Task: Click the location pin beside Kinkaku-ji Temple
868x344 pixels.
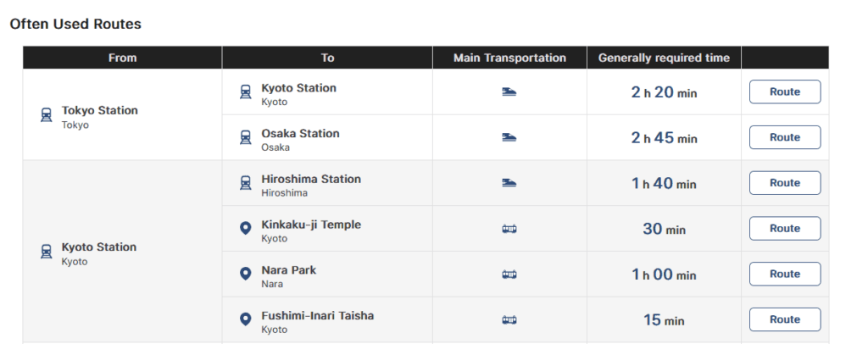Action: pyautogui.click(x=246, y=229)
